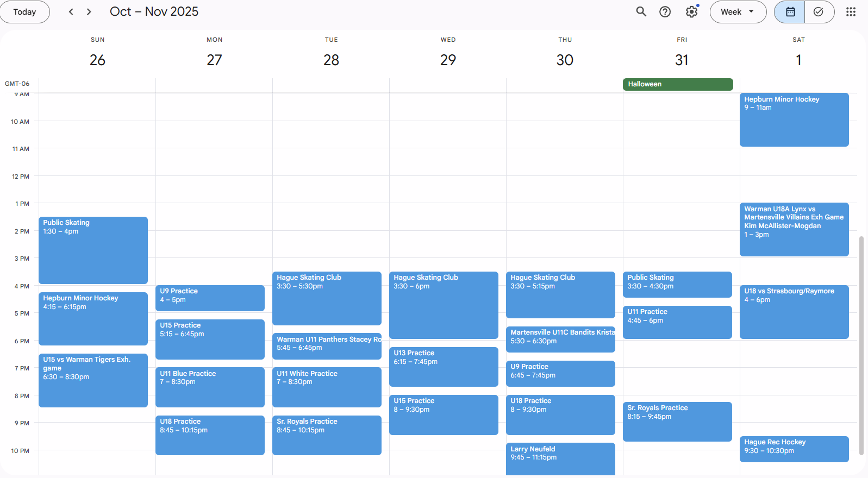Open U13 Practice on Wednesday
The width and height of the screenshot is (868, 478).
(x=444, y=367)
